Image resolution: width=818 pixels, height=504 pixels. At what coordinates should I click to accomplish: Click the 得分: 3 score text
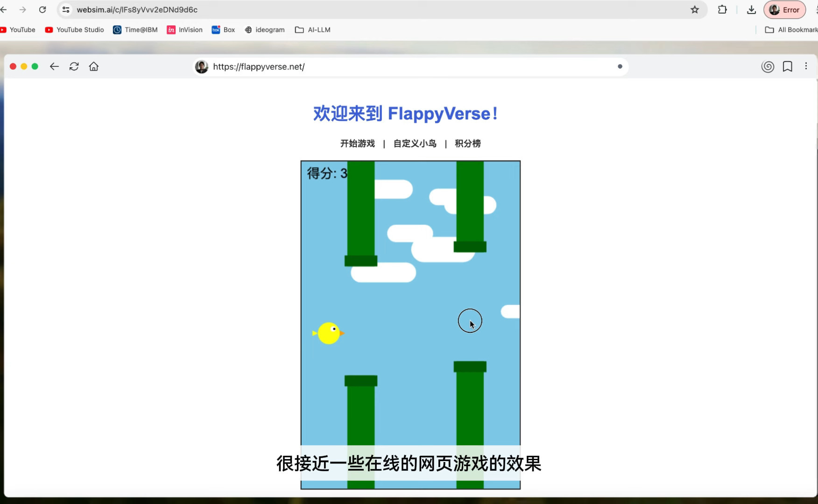click(x=327, y=173)
